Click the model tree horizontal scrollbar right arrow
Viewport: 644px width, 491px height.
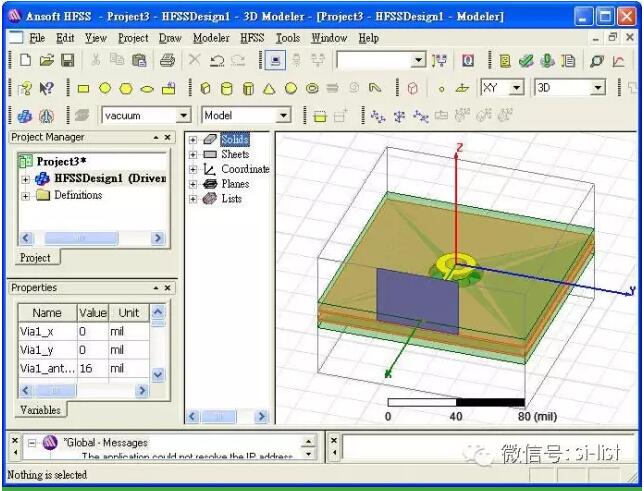point(261,417)
